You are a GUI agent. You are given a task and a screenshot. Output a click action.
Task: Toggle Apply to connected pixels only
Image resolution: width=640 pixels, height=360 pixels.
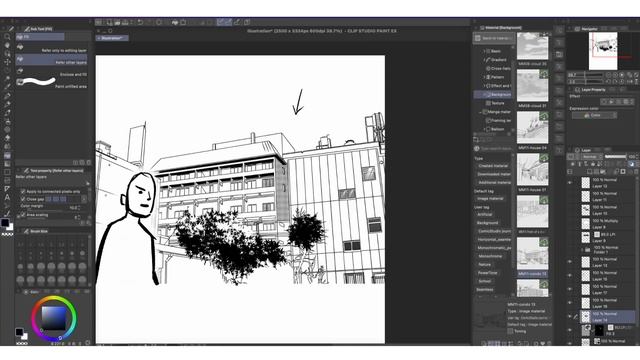point(23,191)
